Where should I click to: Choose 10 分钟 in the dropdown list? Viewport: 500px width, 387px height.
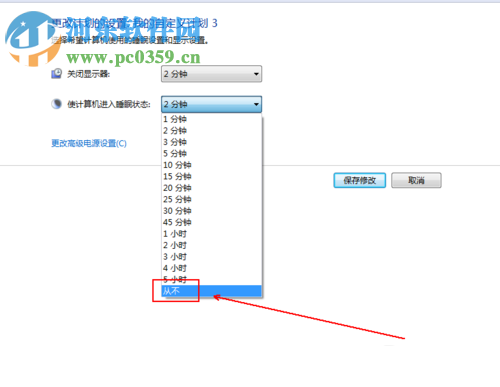(212, 165)
